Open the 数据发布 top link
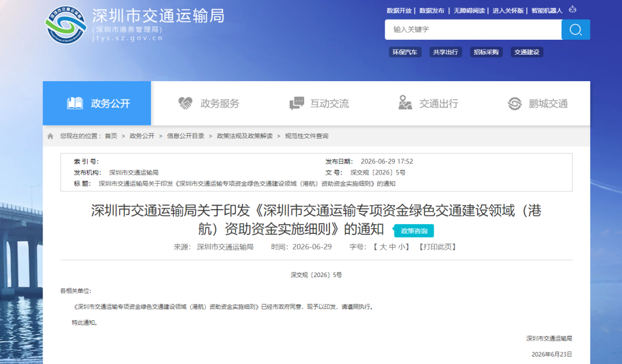 [431, 11]
